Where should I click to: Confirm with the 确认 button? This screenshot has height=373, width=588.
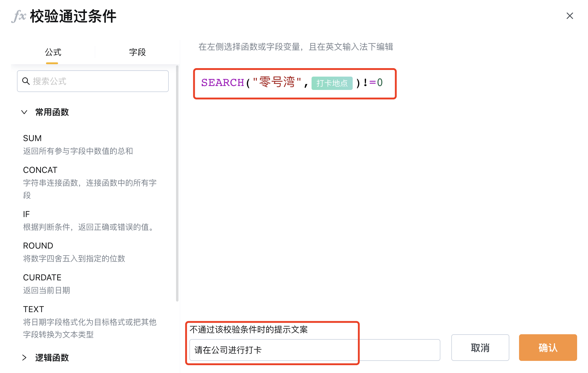click(x=548, y=348)
